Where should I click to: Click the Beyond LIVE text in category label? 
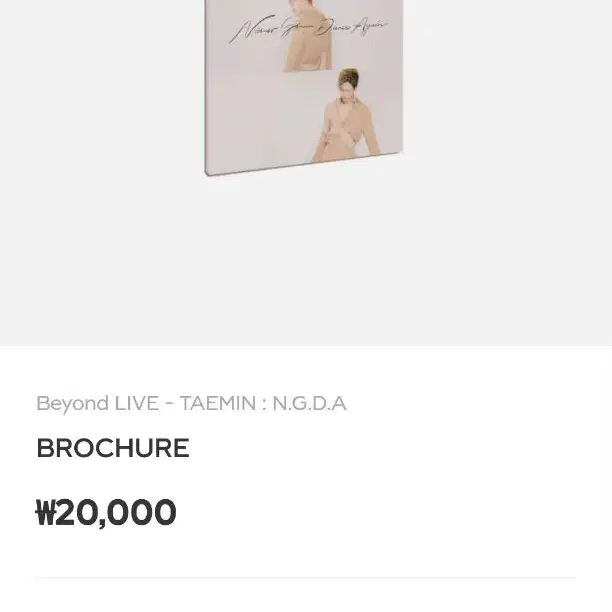click(98, 404)
